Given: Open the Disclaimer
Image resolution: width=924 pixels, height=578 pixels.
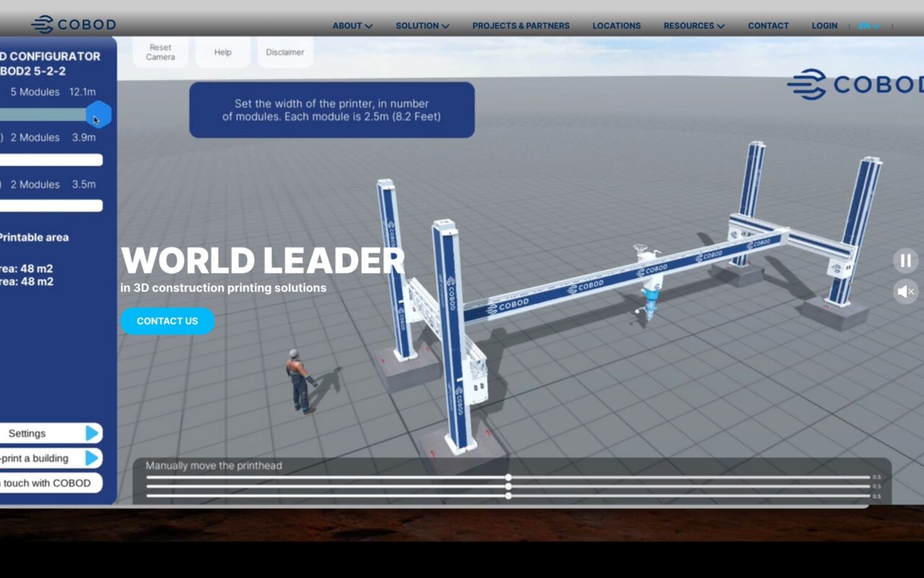Looking at the screenshot, I should tap(285, 52).
